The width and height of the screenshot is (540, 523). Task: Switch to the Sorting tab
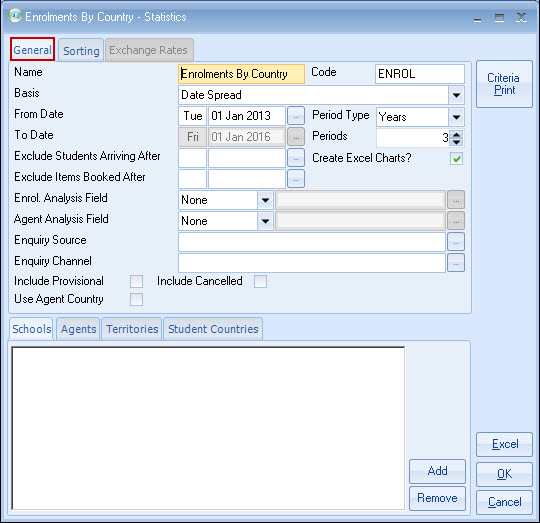(x=81, y=51)
